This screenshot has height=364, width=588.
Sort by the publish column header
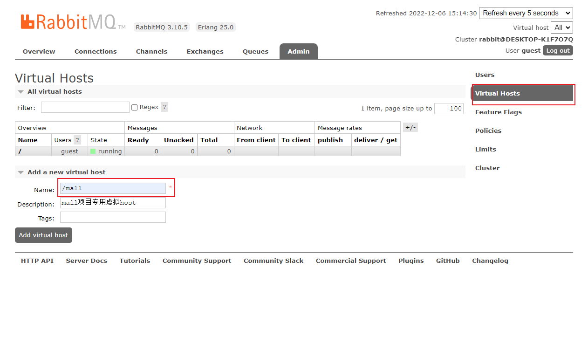(330, 140)
